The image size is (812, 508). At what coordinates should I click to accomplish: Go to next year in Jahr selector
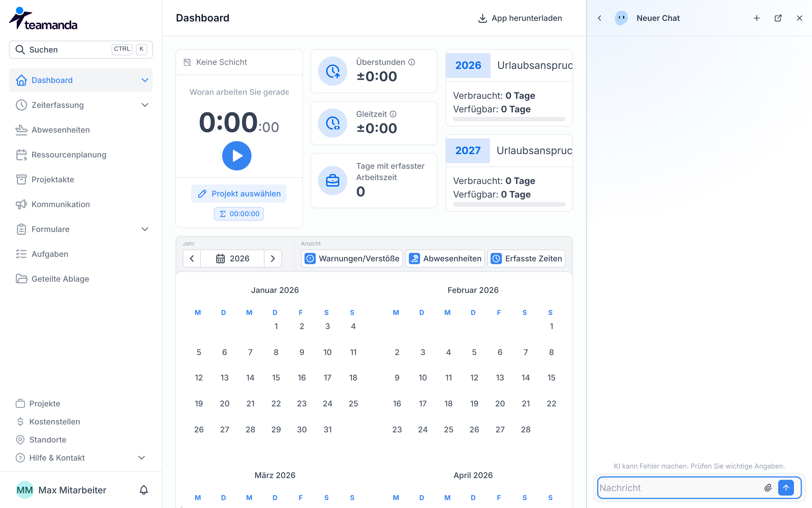(273, 258)
